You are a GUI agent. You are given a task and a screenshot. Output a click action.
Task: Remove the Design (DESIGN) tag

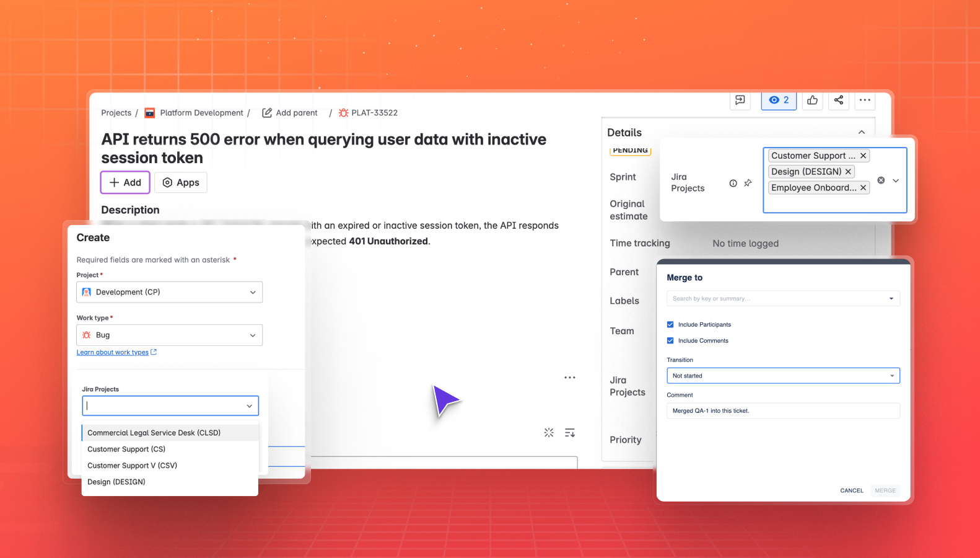point(848,172)
